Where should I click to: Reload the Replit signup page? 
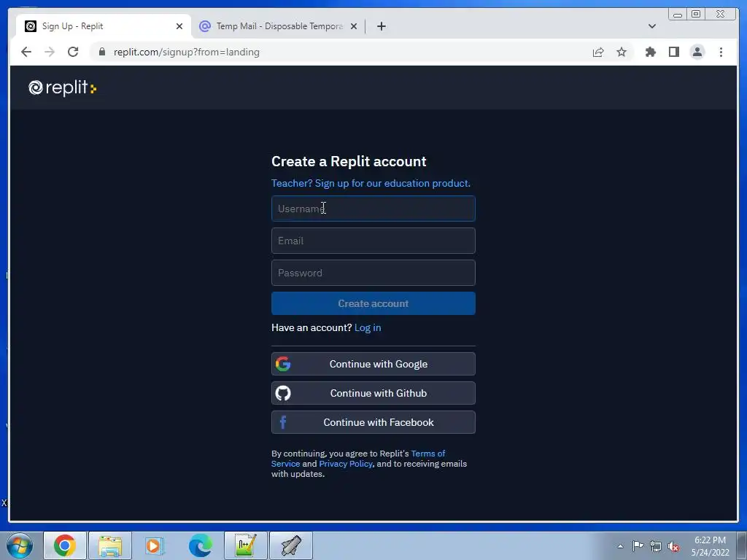(73, 52)
